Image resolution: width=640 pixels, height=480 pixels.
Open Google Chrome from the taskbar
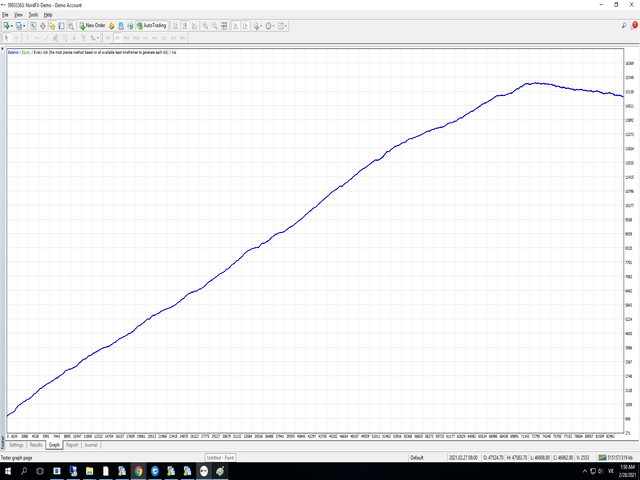(x=139, y=470)
